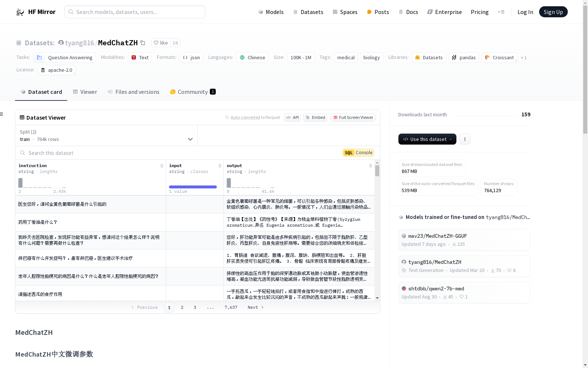Click the three-dot options button beside Use this dataset
588x368 pixels.
click(465, 139)
